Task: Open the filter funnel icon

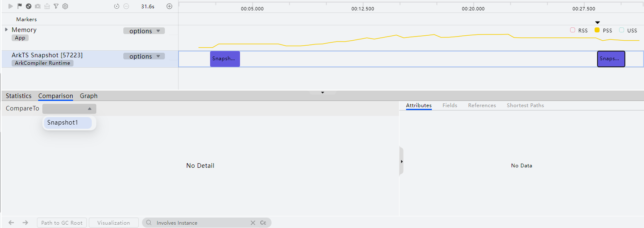Action: (x=56, y=6)
